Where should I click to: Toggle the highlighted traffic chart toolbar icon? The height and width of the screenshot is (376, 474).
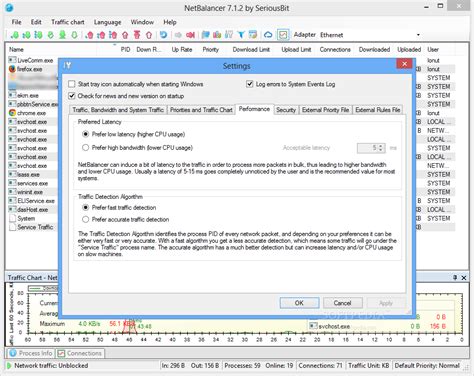click(283, 35)
